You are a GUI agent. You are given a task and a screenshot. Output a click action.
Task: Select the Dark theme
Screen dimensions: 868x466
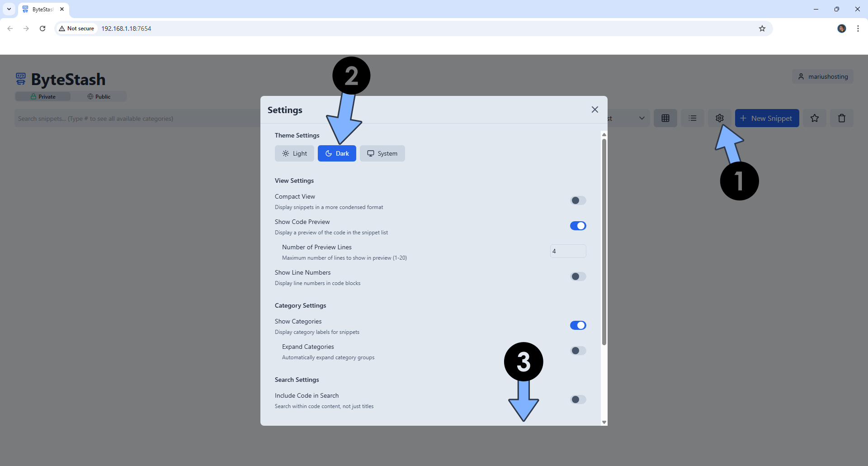point(337,153)
